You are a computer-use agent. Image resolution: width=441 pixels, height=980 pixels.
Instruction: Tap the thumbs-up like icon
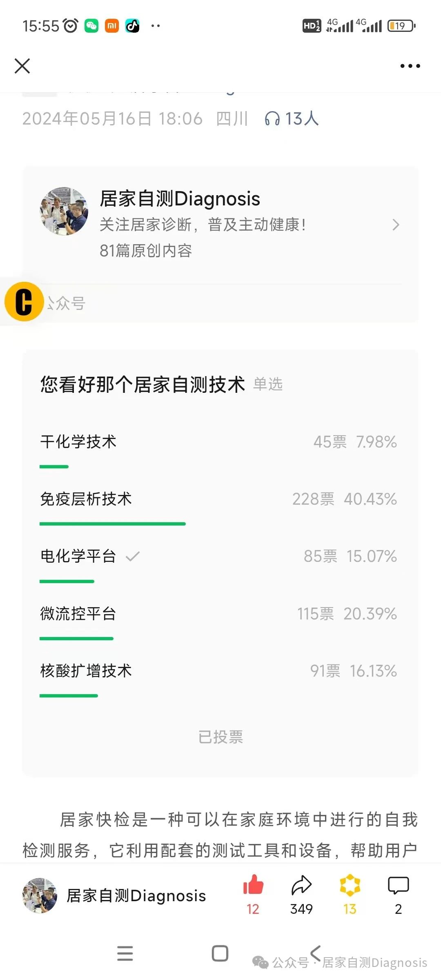tap(253, 885)
